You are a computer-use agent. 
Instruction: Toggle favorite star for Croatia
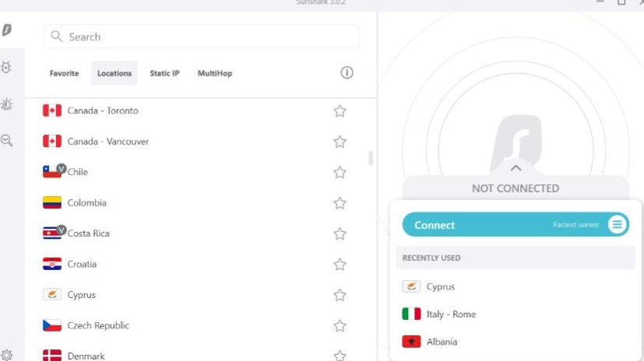click(x=340, y=265)
